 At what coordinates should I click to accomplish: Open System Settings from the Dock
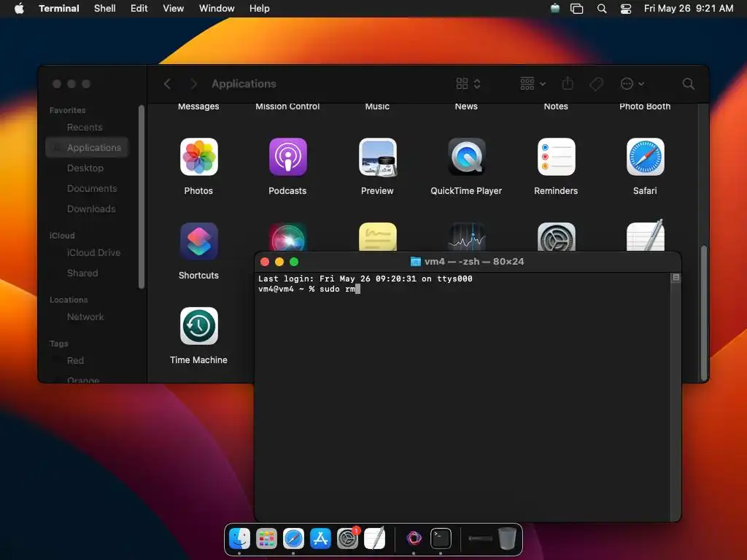coord(347,539)
